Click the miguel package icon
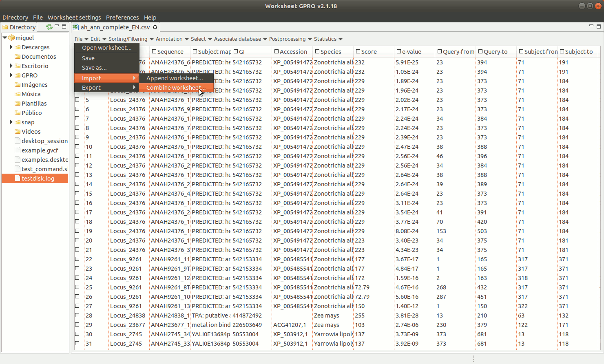The image size is (604, 364). pyautogui.click(x=11, y=38)
